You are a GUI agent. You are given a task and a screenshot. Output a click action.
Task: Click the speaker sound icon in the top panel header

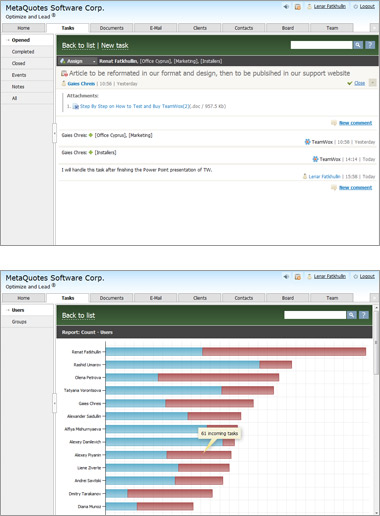click(x=286, y=6)
